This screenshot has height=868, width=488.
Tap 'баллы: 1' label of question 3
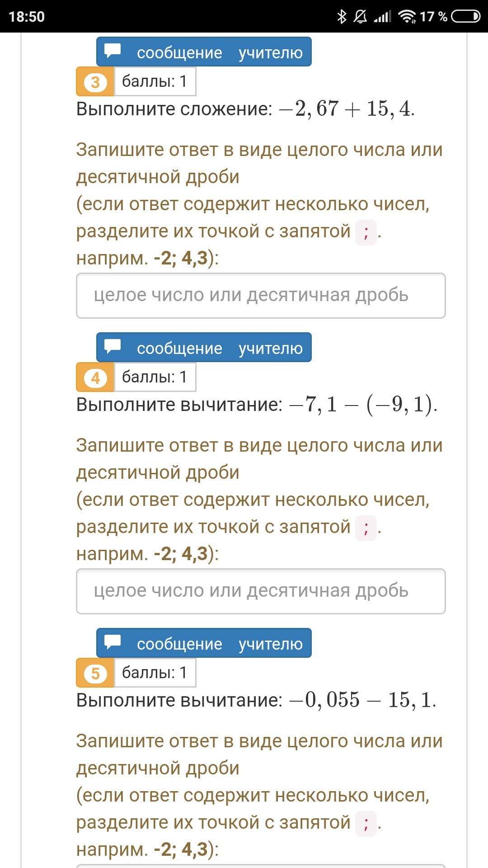(x=155, y=81)
